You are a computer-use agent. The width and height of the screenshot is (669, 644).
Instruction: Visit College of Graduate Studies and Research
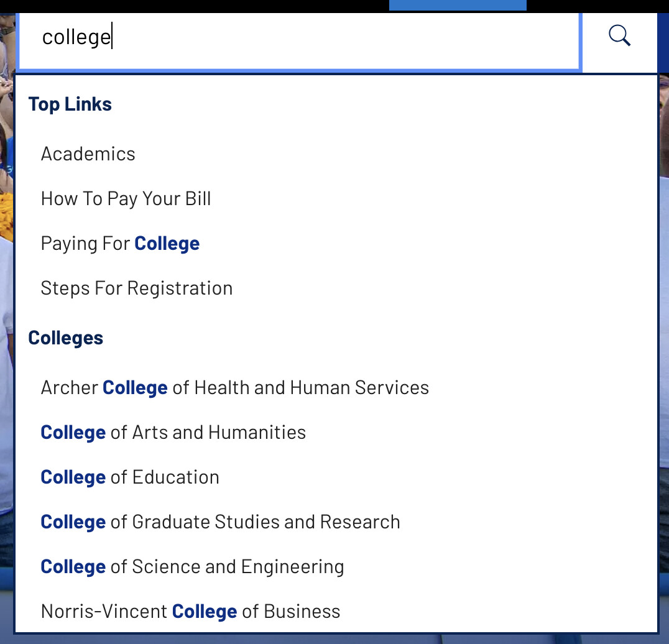point(220,522)
